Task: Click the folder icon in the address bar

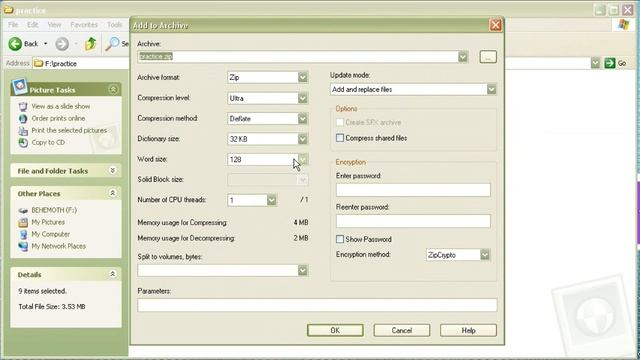Action: pyautogui.click(x=39, y=63)
